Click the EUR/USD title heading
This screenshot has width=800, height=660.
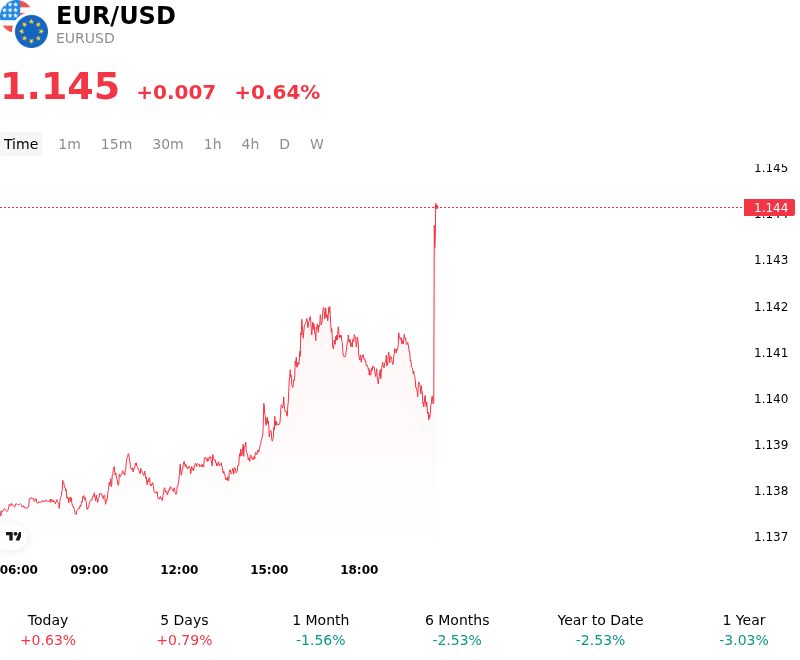(x=116, y=15)
